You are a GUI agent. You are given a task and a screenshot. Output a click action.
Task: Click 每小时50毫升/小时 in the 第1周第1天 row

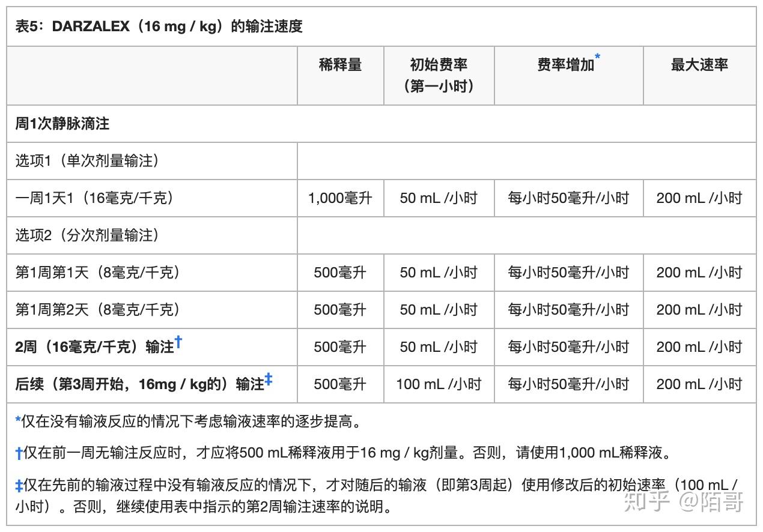click(568, 273)
